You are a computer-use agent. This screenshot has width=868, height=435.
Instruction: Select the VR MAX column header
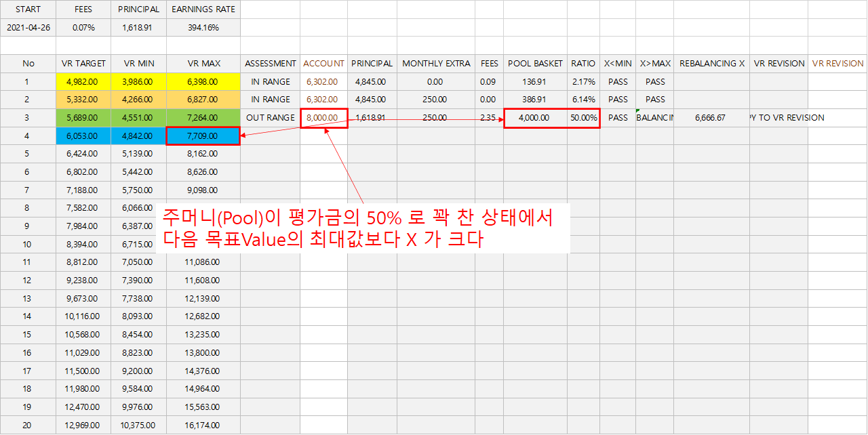[x=203, y=64]
